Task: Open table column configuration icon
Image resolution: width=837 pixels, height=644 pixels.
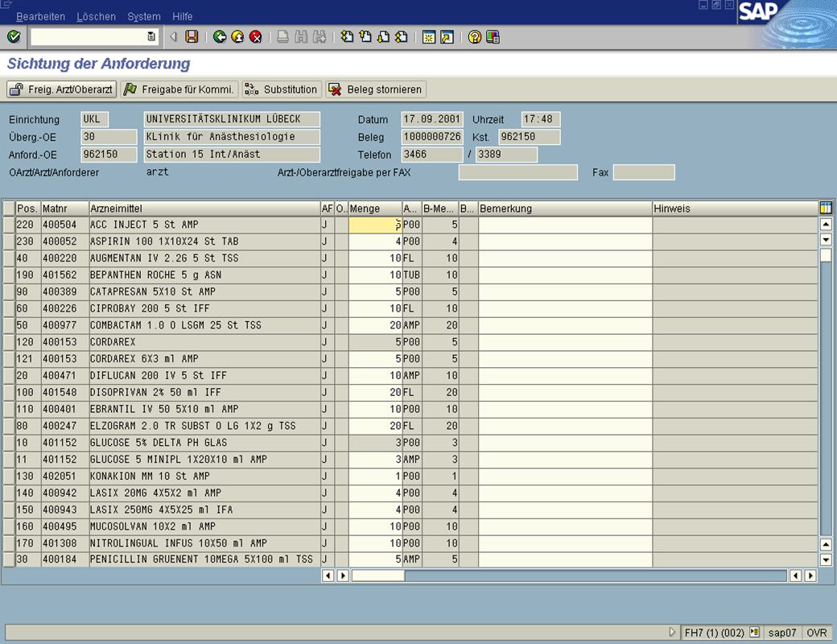Action: coord(825,208)
